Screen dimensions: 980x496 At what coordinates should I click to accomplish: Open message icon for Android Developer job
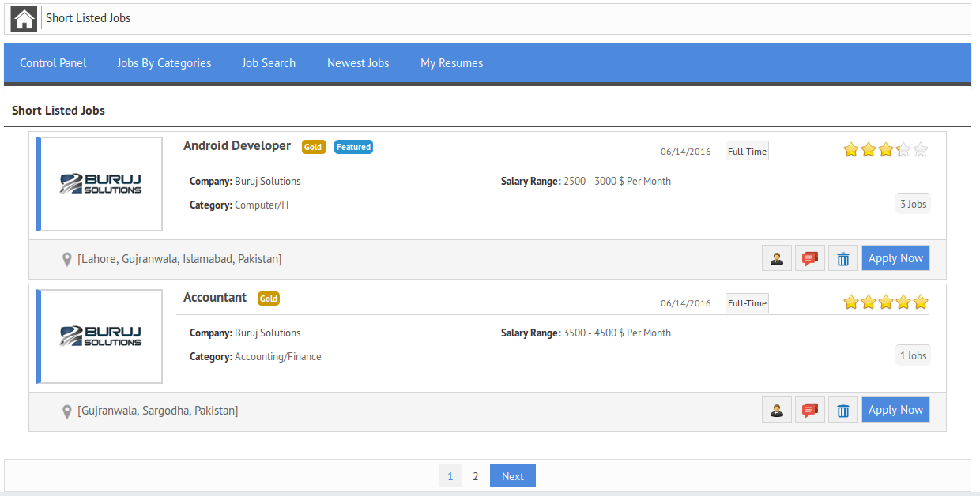(810, 258)
